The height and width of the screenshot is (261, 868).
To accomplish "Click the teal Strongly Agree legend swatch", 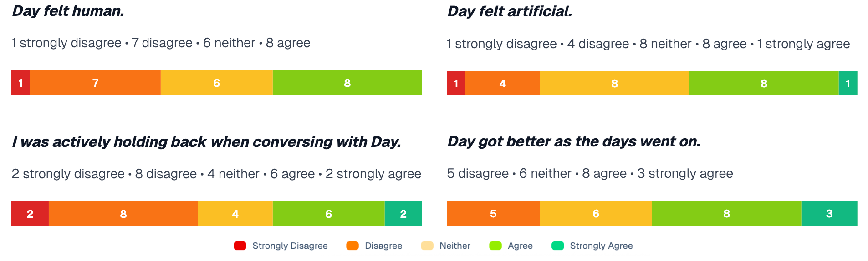I will point(557,246).
